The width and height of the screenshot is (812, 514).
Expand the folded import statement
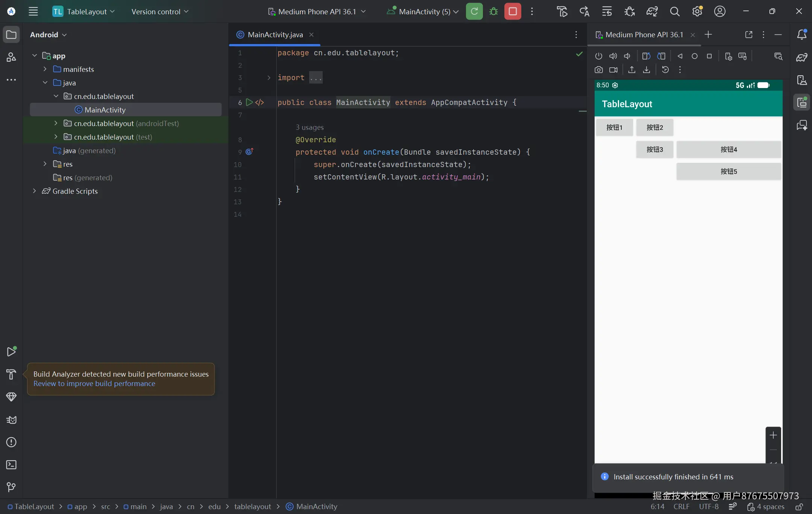point(269,78)
